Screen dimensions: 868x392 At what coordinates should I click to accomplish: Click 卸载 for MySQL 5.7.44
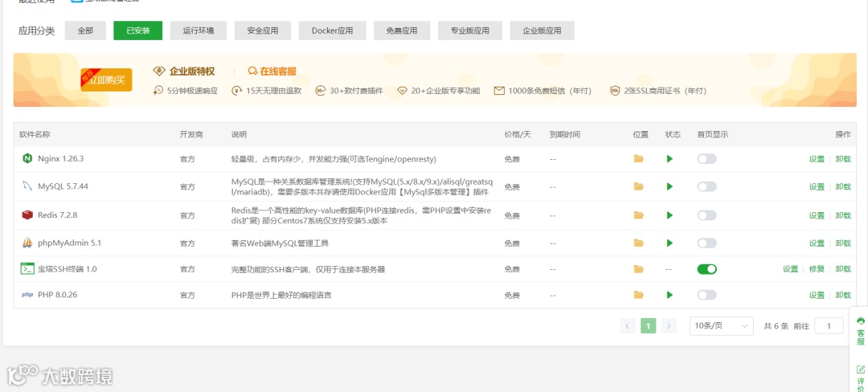pos(843,187)
